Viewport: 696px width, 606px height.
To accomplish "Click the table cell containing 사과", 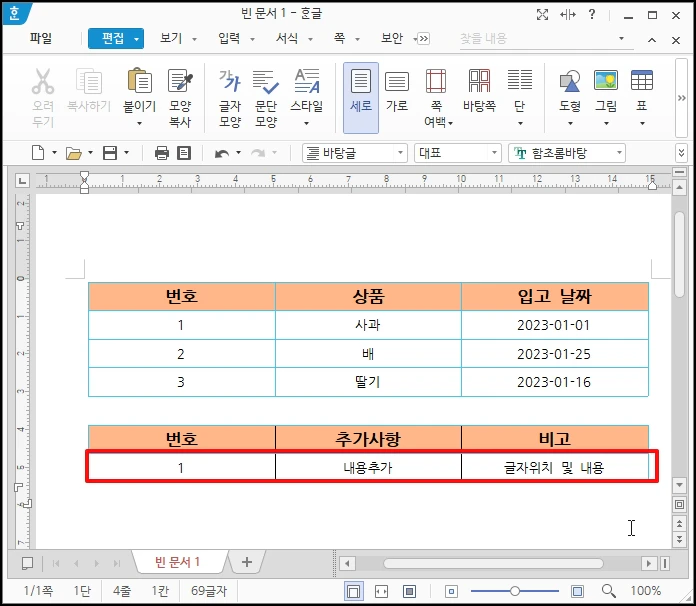I will (x=368, y=325).
